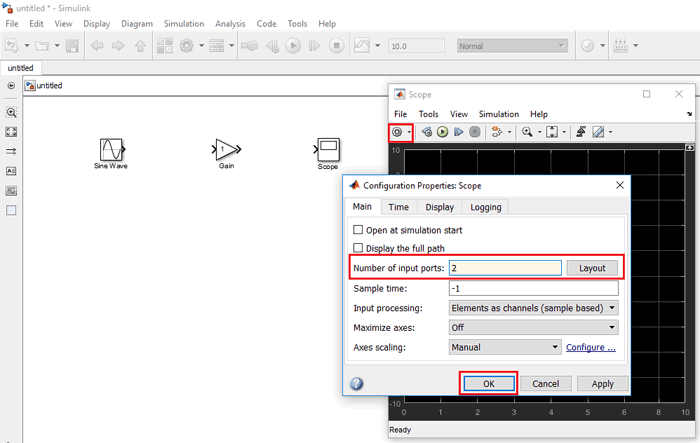Switch to Time tab
The width and height of the screenshot is (700, 443).
398,207
